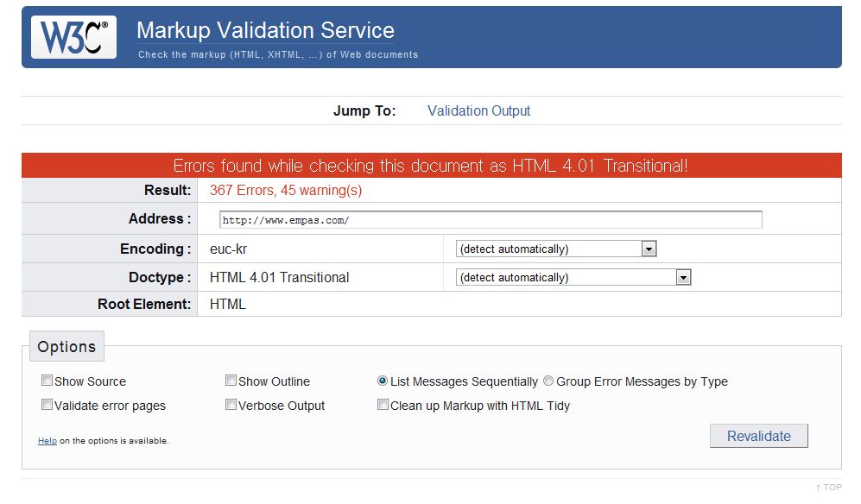Go to TOP of page link
This screenshot has height=504, width=861.
(828, 487)
